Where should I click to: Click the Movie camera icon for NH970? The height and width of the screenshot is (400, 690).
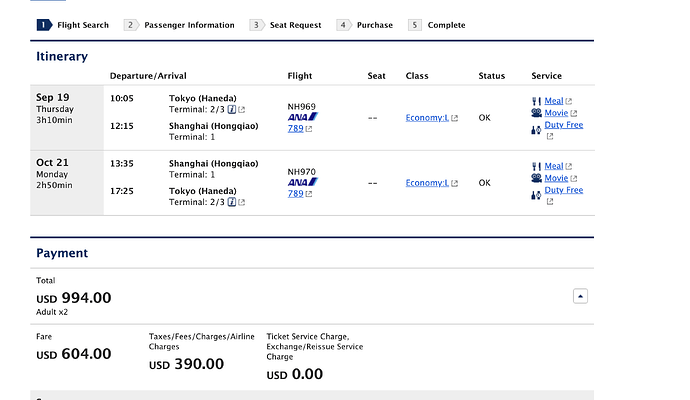tap(536, 178)
